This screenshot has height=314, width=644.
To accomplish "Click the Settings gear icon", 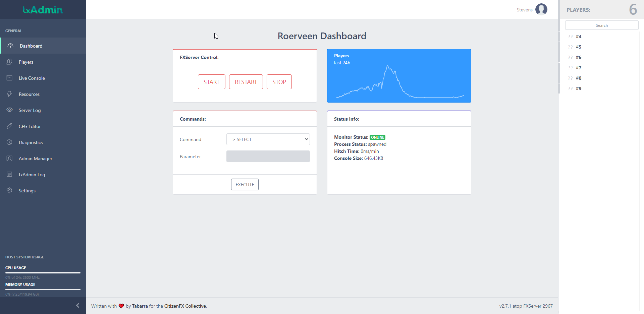I will (x=9, y=191).
